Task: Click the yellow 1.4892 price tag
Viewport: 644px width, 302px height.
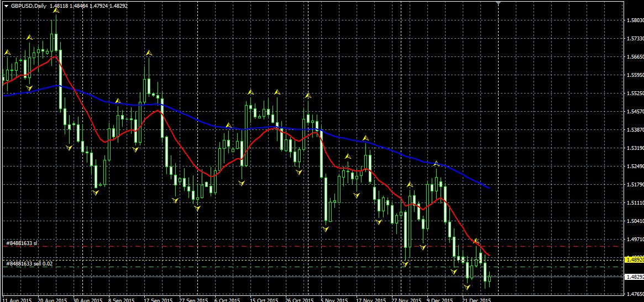Action: pyautogui.click(x=633, y=259)
